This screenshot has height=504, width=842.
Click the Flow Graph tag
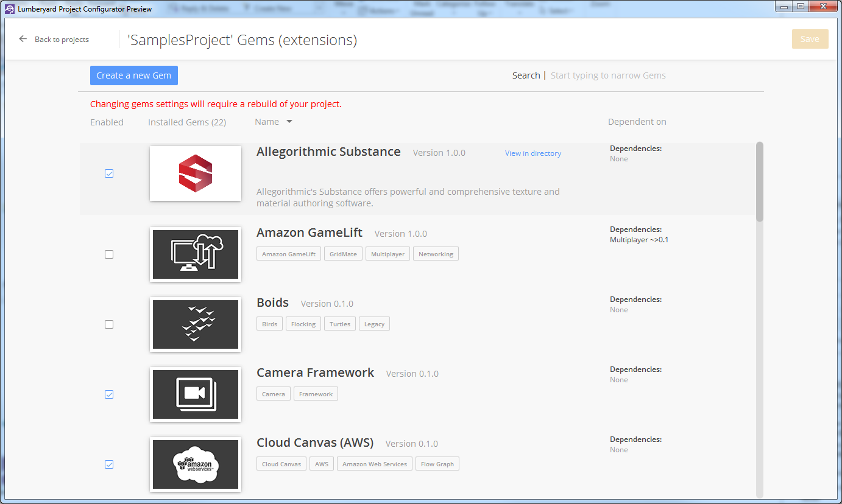point(437,464)
